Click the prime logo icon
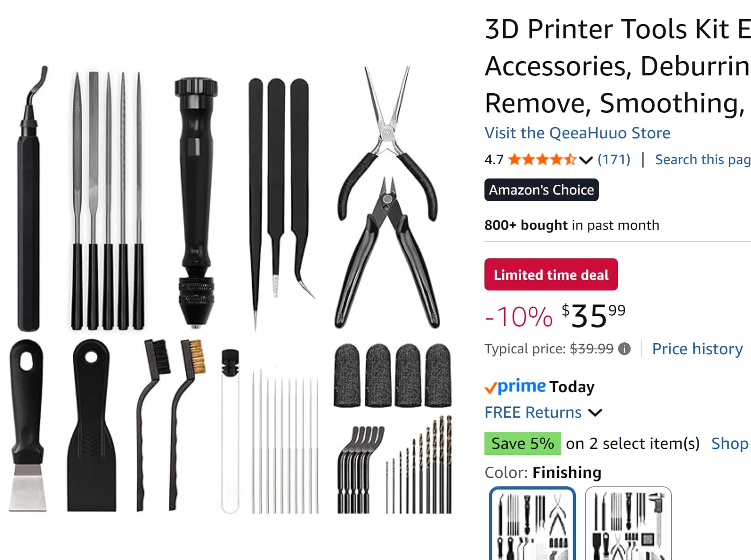751x560 pixels. (x=515, y=386)
